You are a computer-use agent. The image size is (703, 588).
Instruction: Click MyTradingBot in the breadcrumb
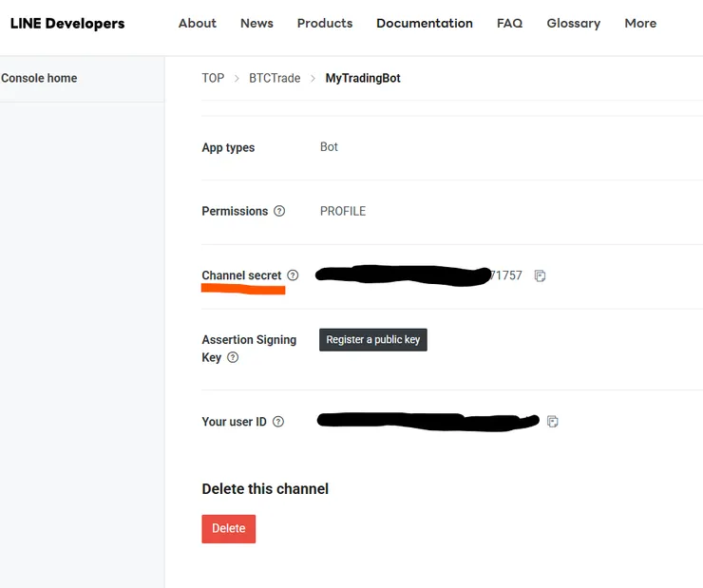pos(363,78)
